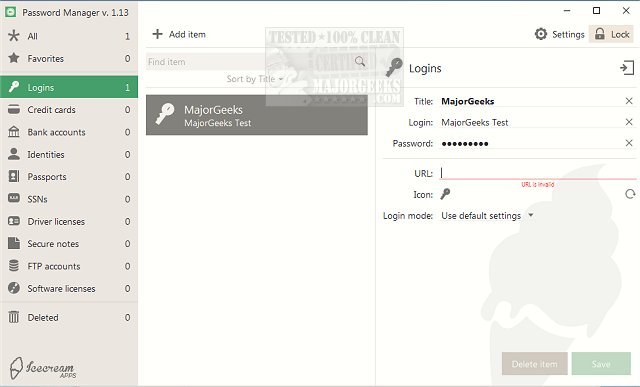
Task: Click the plus icon beside Add item
Action: (x=157, y=34)
